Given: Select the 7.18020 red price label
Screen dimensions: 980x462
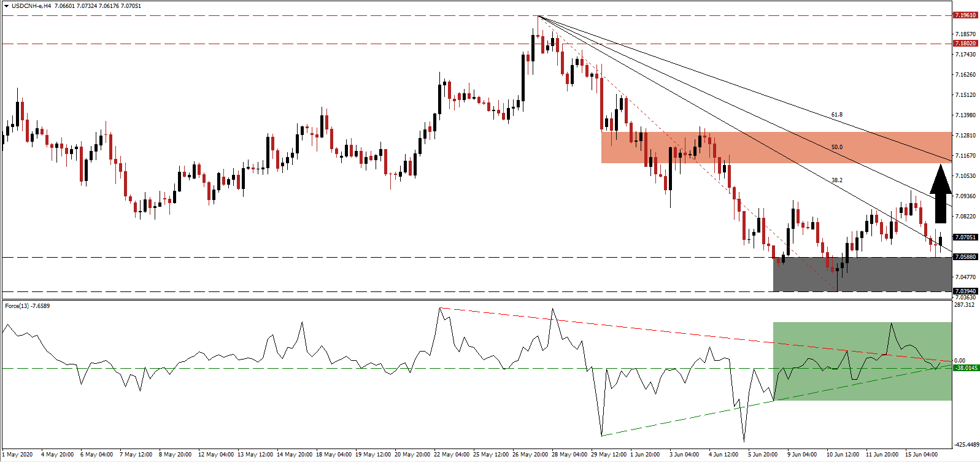Looking at the screenshot, I should (x=965, y=44).
